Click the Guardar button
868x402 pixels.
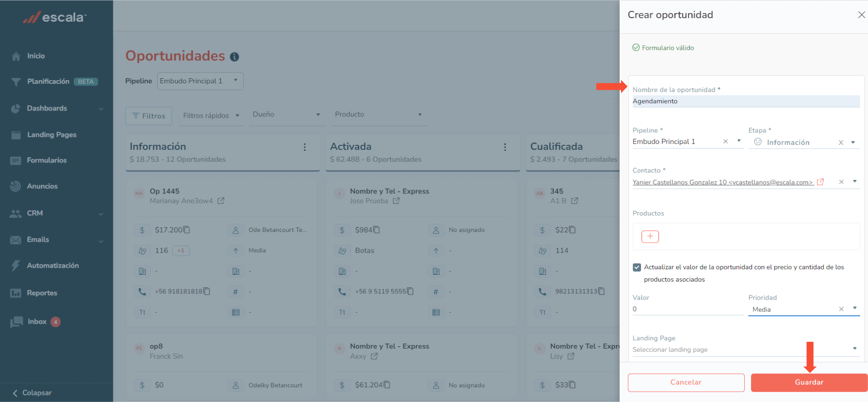coord(809,383)
